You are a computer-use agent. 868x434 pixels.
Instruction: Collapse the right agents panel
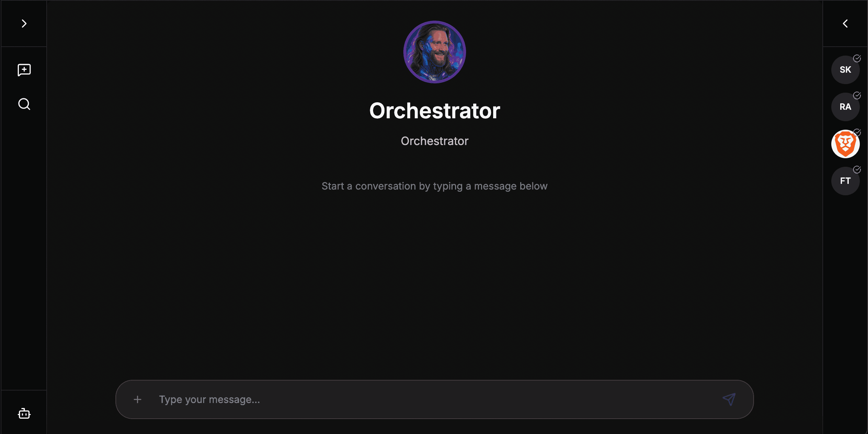coord(845,23)
